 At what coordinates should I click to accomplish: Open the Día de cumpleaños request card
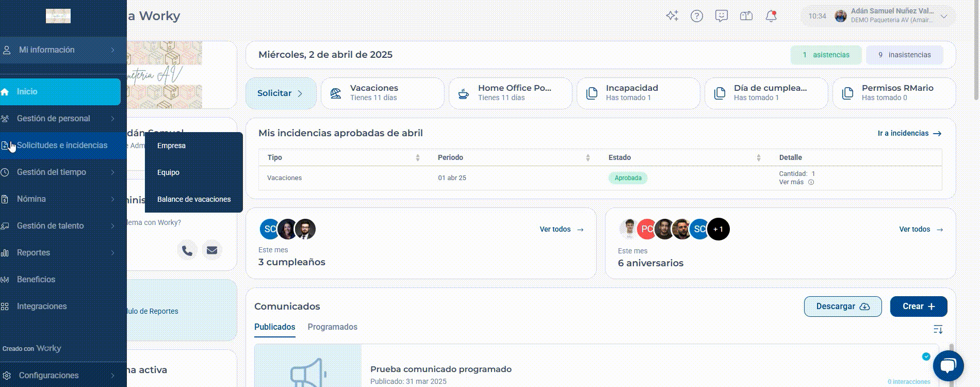(x=766, y=93)
